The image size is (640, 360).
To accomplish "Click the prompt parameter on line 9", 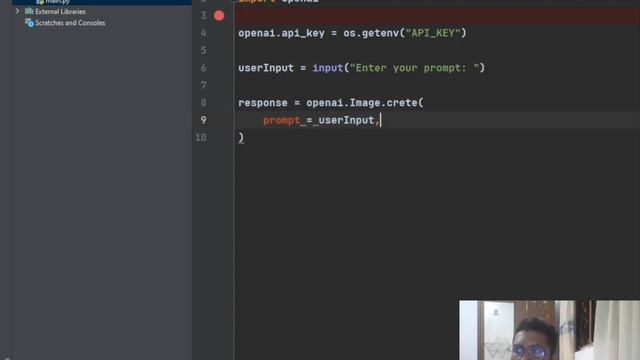I will tap(282, 120).
